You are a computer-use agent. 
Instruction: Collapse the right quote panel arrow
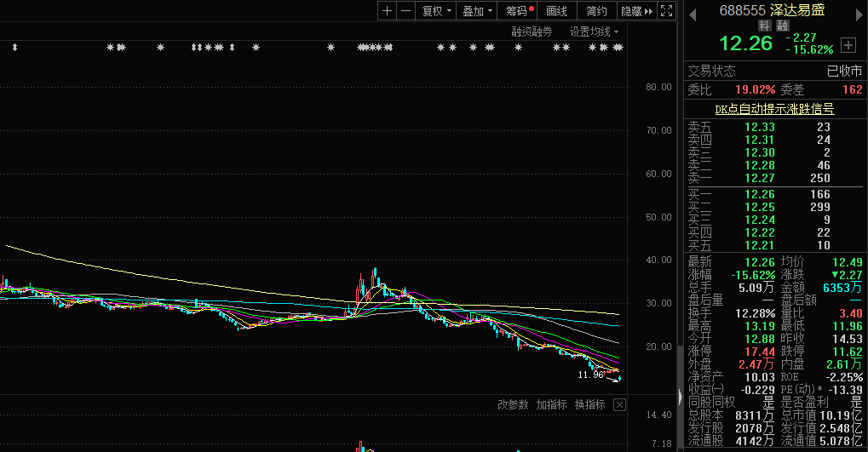point(679,397)
